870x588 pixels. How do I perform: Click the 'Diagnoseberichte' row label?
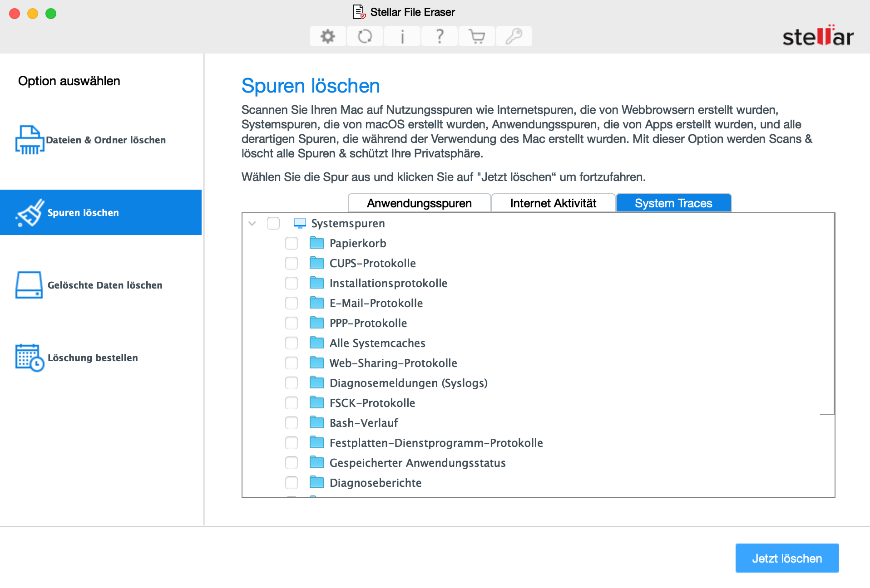pyautogui.click(x=376, y=483)
